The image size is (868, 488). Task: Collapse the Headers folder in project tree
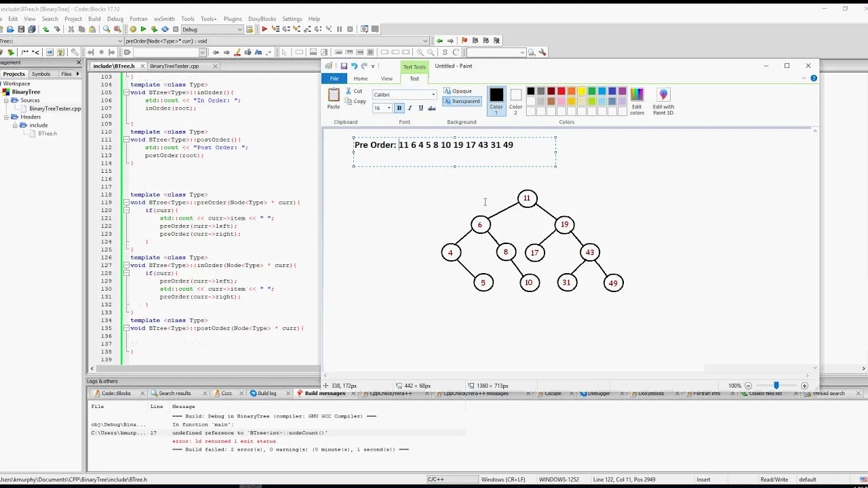tap(7, 117)
